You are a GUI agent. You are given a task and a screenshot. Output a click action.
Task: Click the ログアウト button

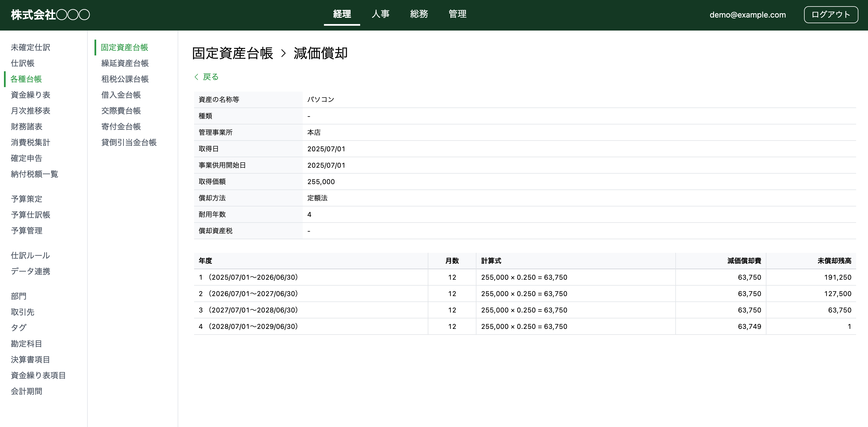click(831, 14)
